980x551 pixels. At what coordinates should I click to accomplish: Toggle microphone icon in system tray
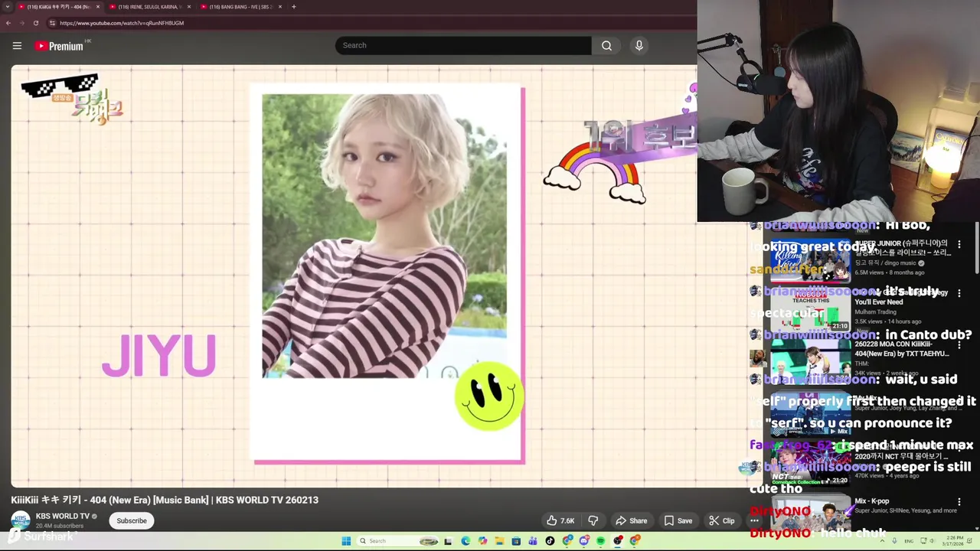pos(894,541)
